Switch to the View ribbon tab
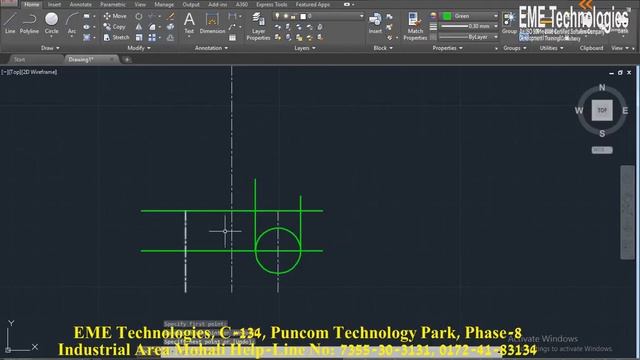 (x=140, y=4)
